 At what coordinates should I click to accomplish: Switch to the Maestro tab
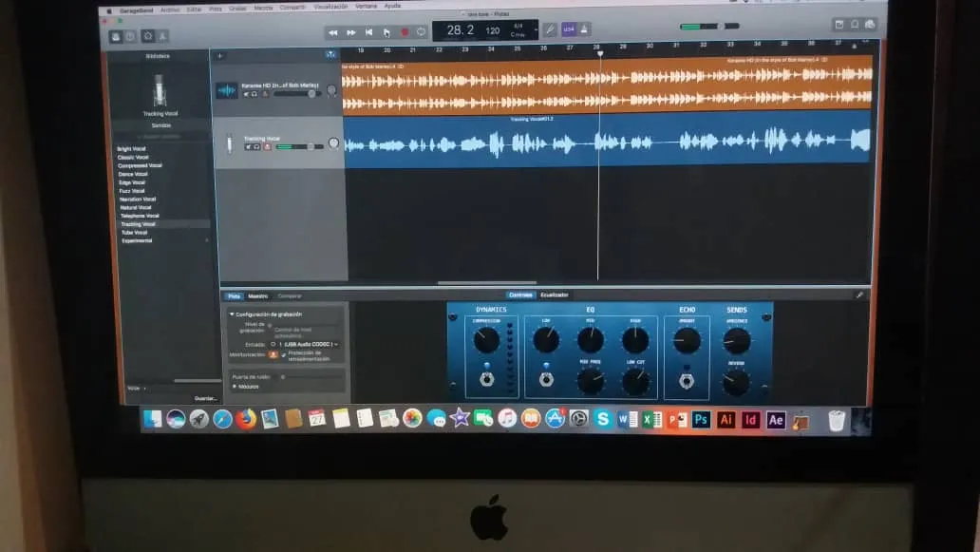pyautogui.click(x=257, y=296)
